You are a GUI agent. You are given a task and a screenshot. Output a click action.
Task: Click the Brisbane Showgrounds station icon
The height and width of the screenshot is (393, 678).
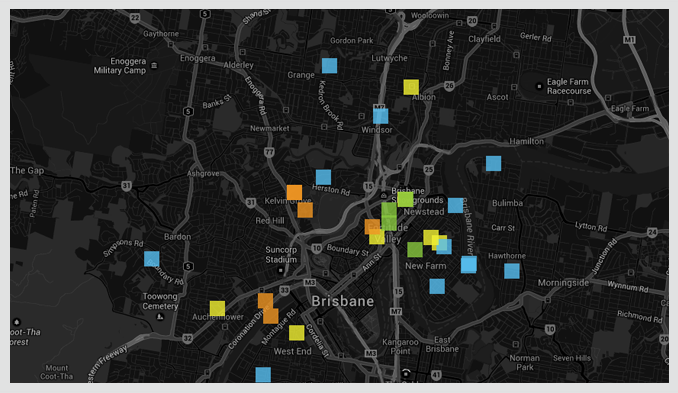tap(384, 196)
